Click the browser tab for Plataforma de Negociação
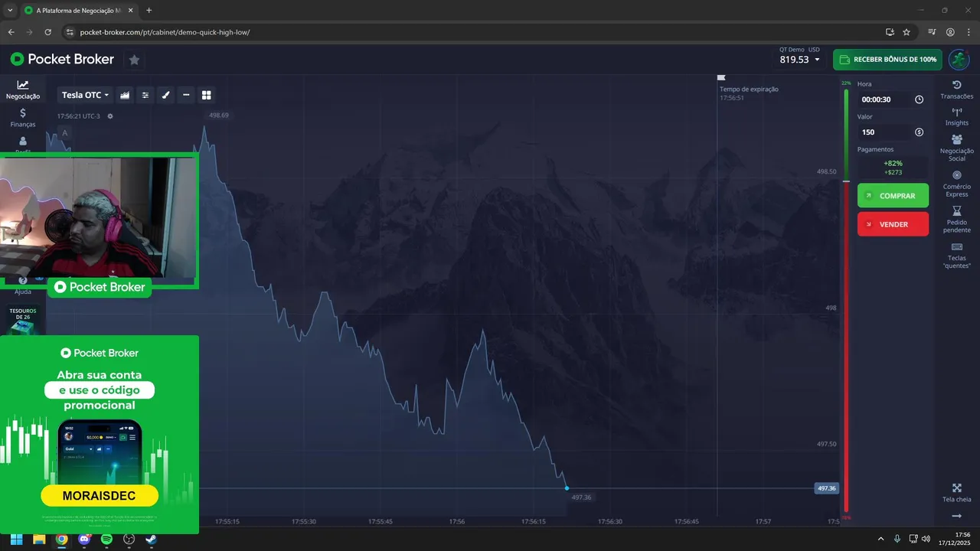The image size is (980, 551). click(x=79, y=11)
